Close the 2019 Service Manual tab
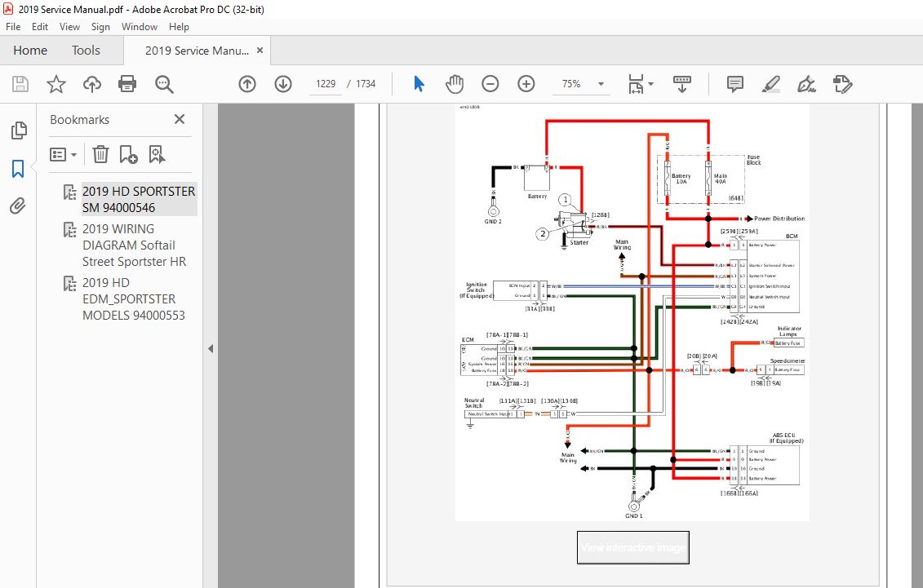923x588 pixels. pos(260,51)
